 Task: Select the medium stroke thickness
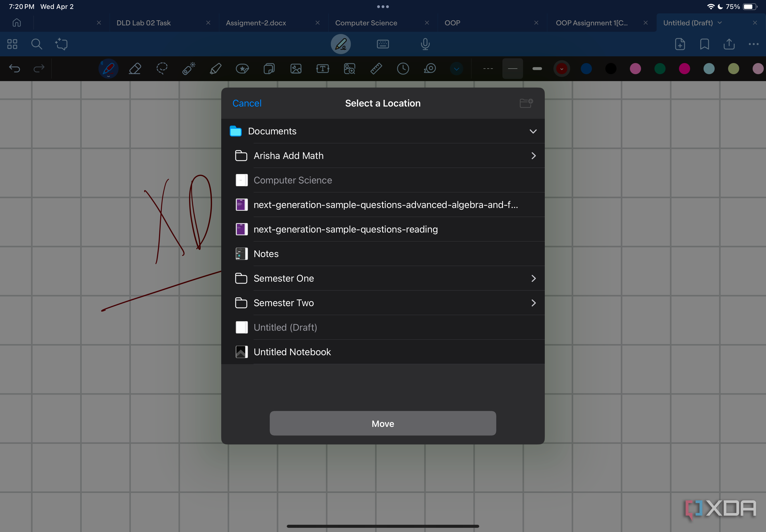tap(512, 69)
